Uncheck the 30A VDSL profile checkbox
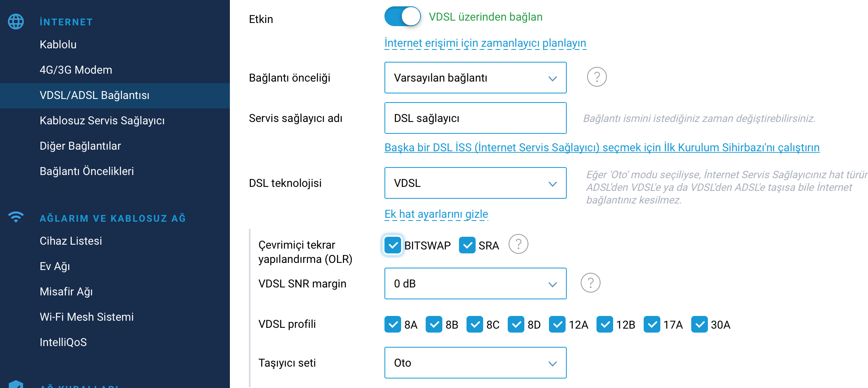This screenshot has width=868, height=388. coord(700,325)
